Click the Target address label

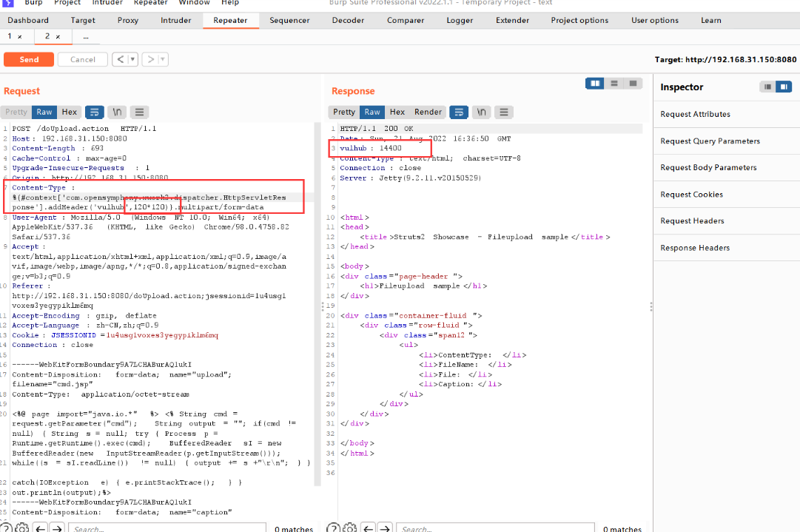pos(725,59)
